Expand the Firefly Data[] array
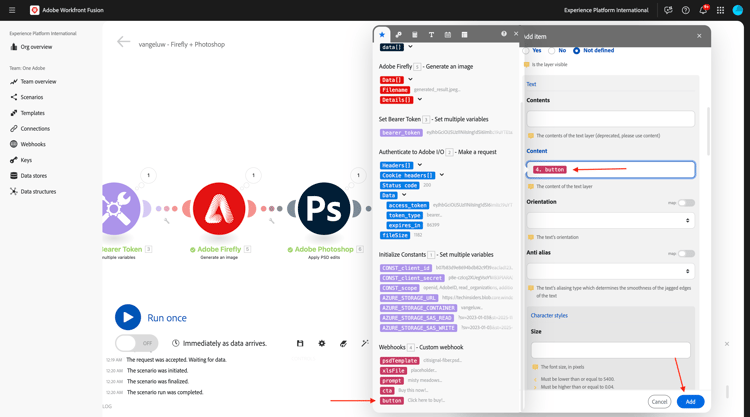This screenshot has height=417, width=750. tap(410, 79)
